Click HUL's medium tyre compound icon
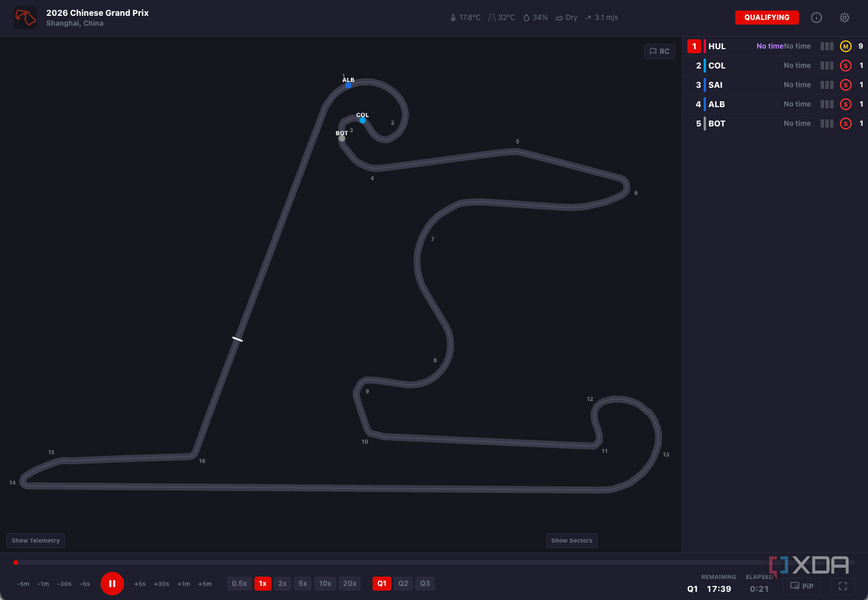868x600 pixels. click(x=845, y=46)
